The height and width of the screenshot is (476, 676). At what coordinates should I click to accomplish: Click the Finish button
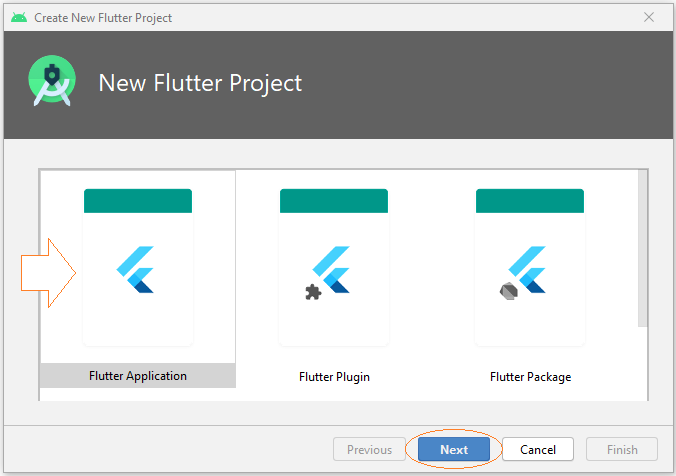622,449
